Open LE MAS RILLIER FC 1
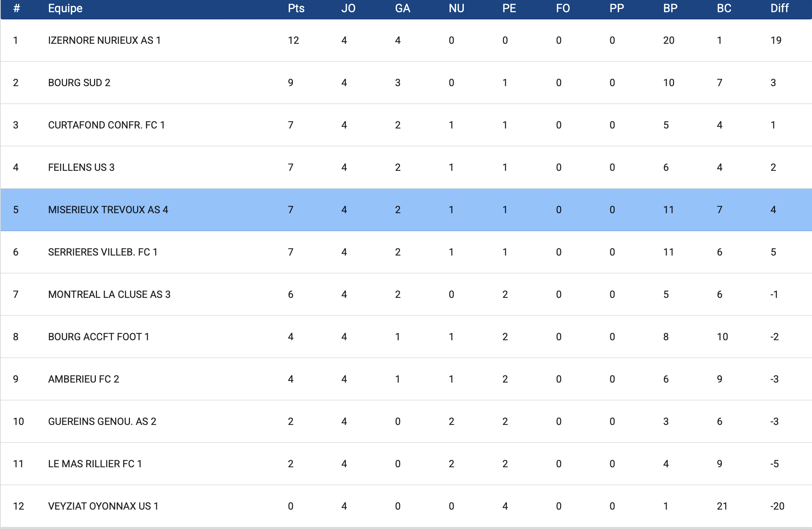Screen dimensions: 812x529 pos(95,464)
